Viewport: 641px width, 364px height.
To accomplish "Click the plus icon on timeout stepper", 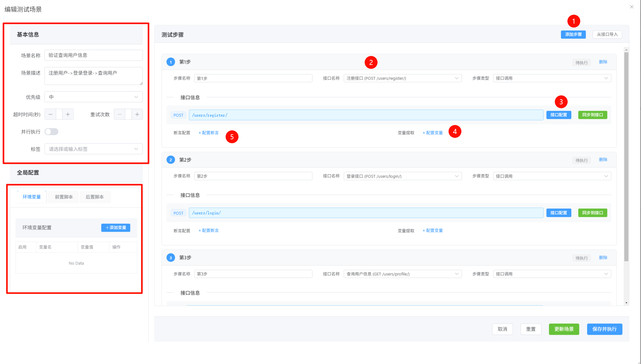I will tap(68, 114).
